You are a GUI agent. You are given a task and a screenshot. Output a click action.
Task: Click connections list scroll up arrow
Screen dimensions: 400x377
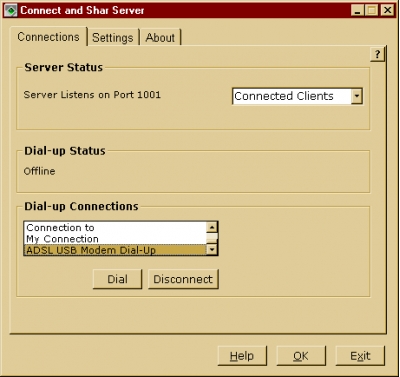click(212, 227)
